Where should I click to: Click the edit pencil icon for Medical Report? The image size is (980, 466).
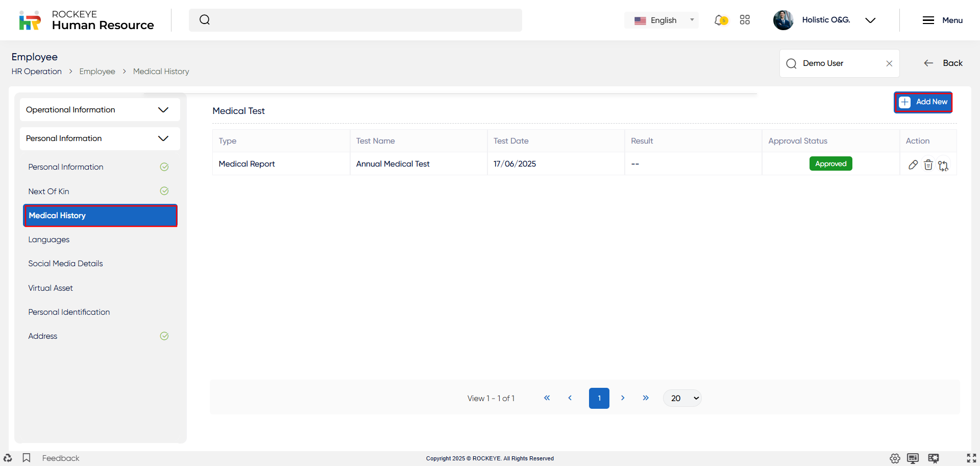click(x=913, y=165)
